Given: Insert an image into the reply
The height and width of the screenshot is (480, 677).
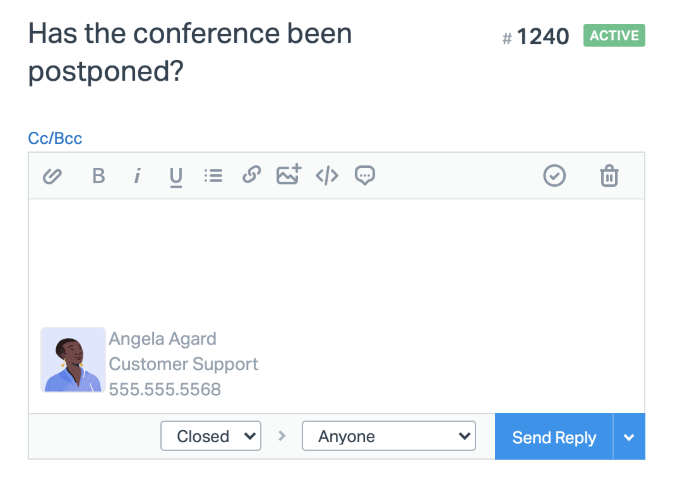Looking at the screenshot, I should point(289,176).
